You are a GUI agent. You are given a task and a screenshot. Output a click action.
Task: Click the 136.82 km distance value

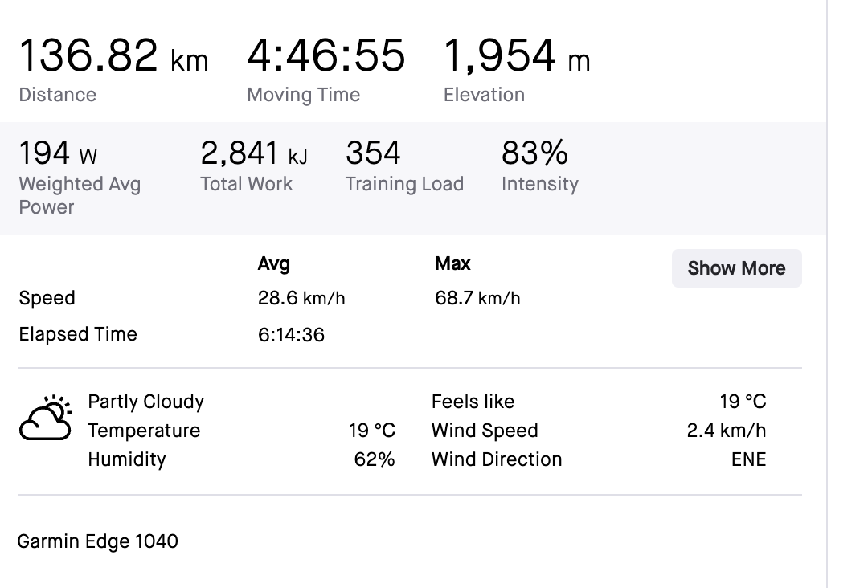tap(113, 56)
